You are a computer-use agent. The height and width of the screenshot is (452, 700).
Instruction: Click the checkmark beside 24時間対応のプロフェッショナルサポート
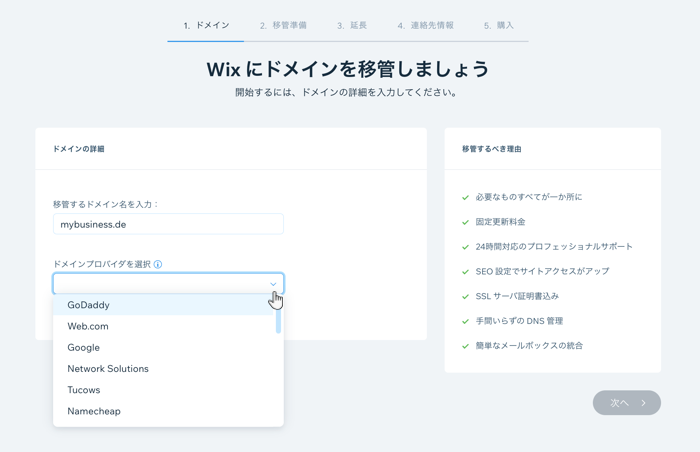point(465,247)
